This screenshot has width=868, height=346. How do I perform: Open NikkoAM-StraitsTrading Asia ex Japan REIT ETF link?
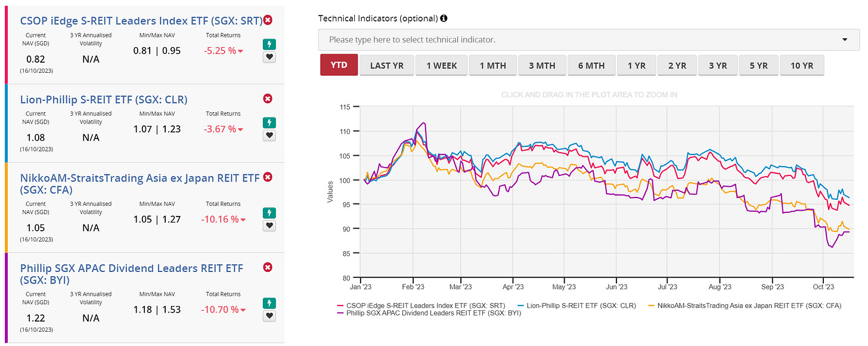point(140,184)
